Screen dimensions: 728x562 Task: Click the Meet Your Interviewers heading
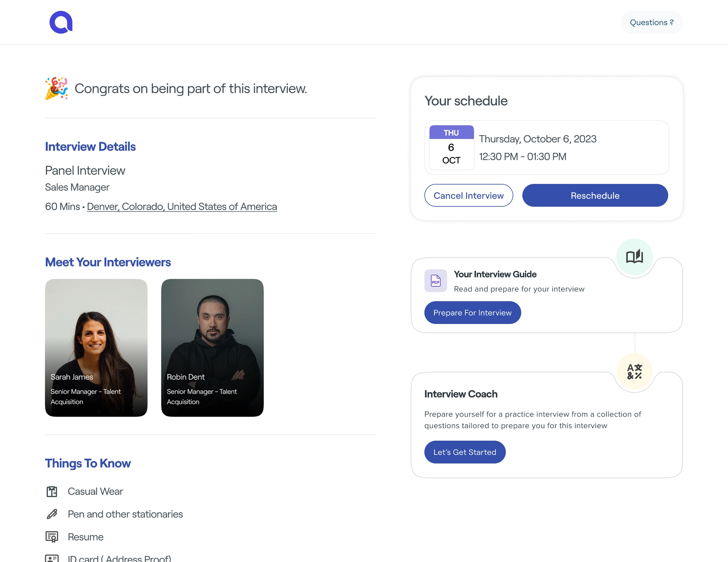click(x=108, y=262)
